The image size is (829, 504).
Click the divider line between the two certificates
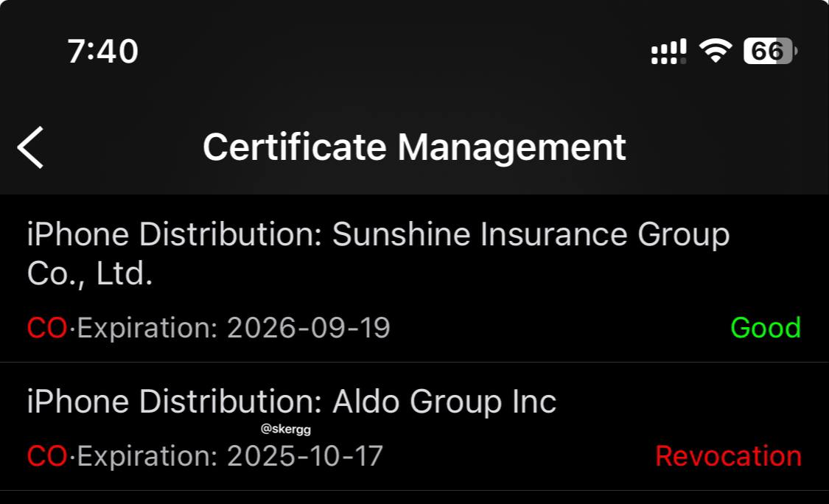point(414,362)
